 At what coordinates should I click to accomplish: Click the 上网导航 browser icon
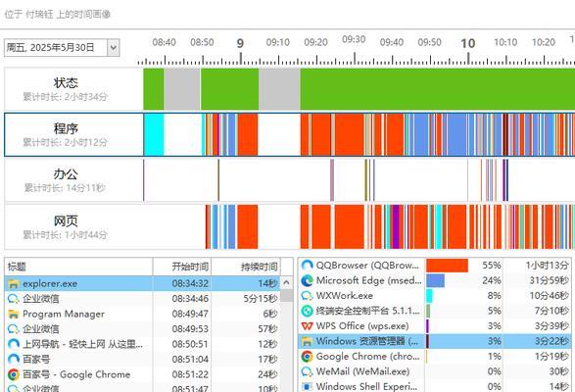14,344
